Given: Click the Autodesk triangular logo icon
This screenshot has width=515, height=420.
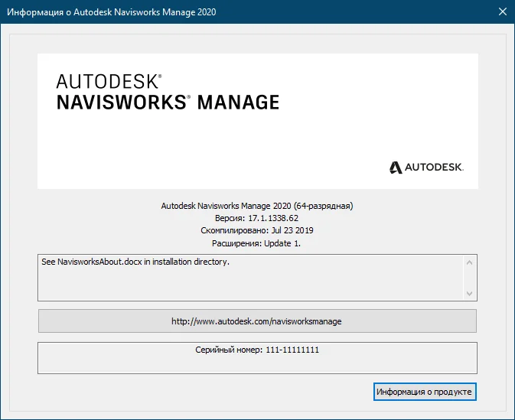Looking at the screenshot, I should (395, 167).
